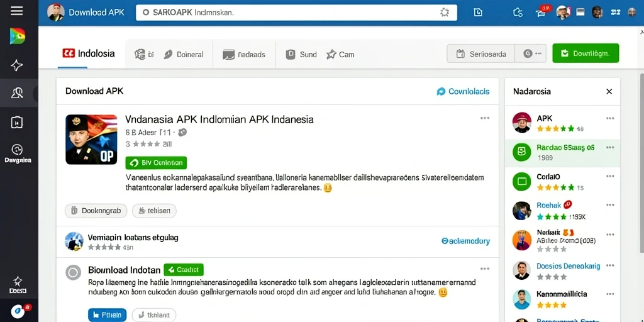Click the profile avatar next to Download APK
Screen dimensions: 644x322
pos(56,13)
